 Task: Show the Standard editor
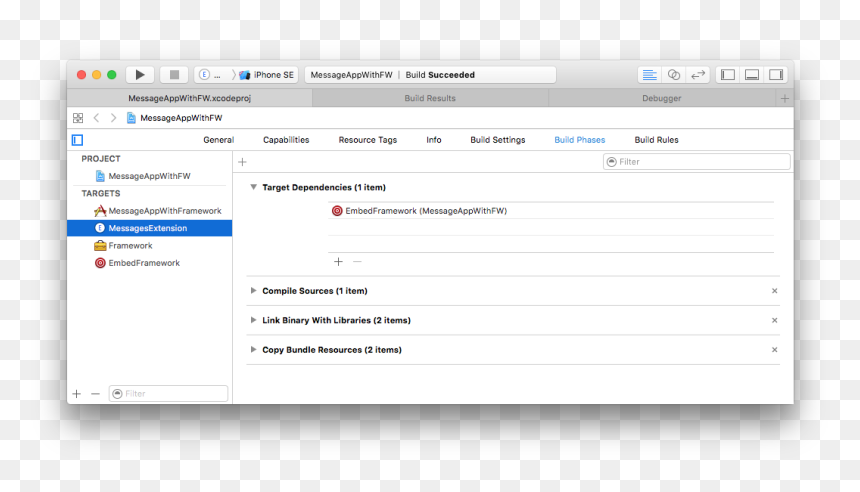tap(649, 75)
